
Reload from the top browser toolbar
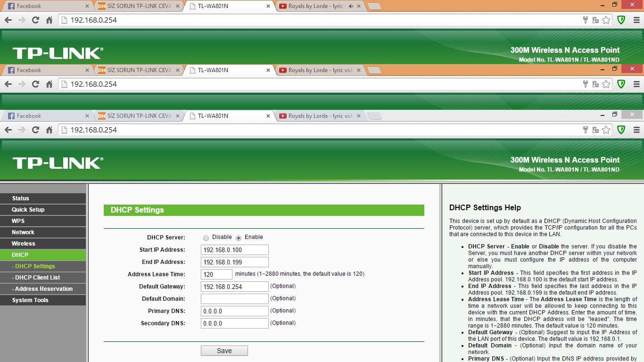[35, 20]
